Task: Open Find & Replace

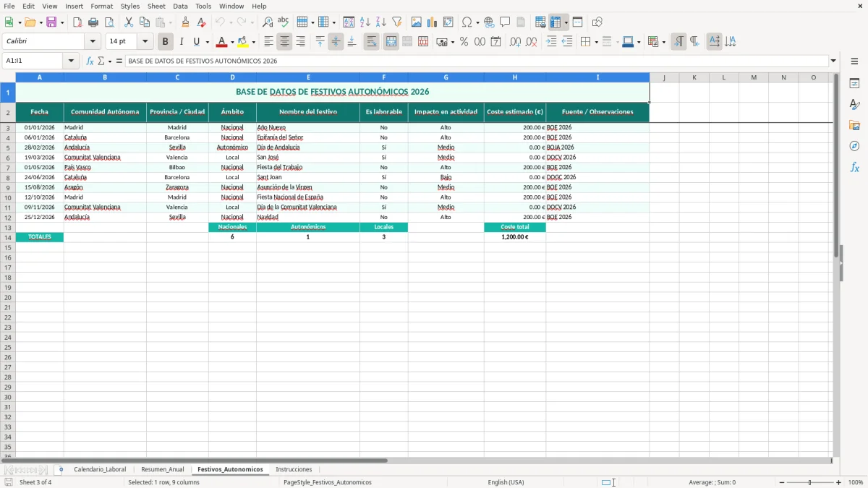Action: point(268,22)
